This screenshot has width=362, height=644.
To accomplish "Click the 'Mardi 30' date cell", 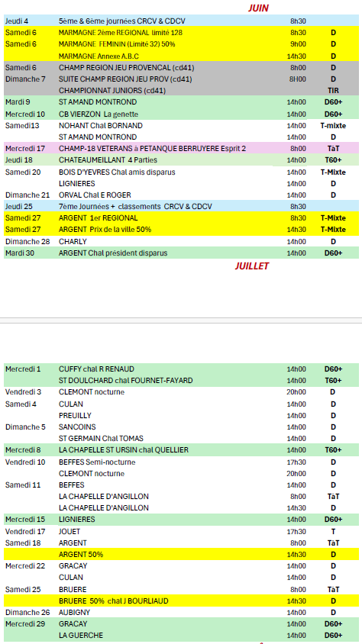I will [18, 253].
